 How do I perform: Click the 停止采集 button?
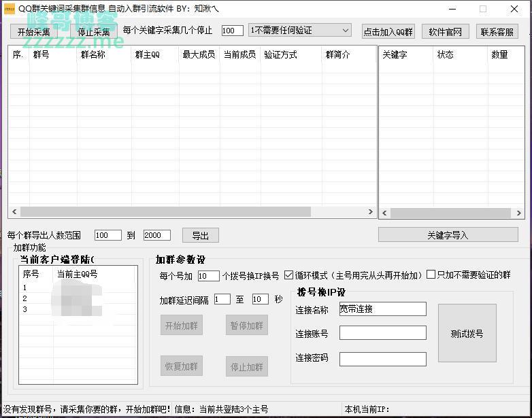[93, 32]
